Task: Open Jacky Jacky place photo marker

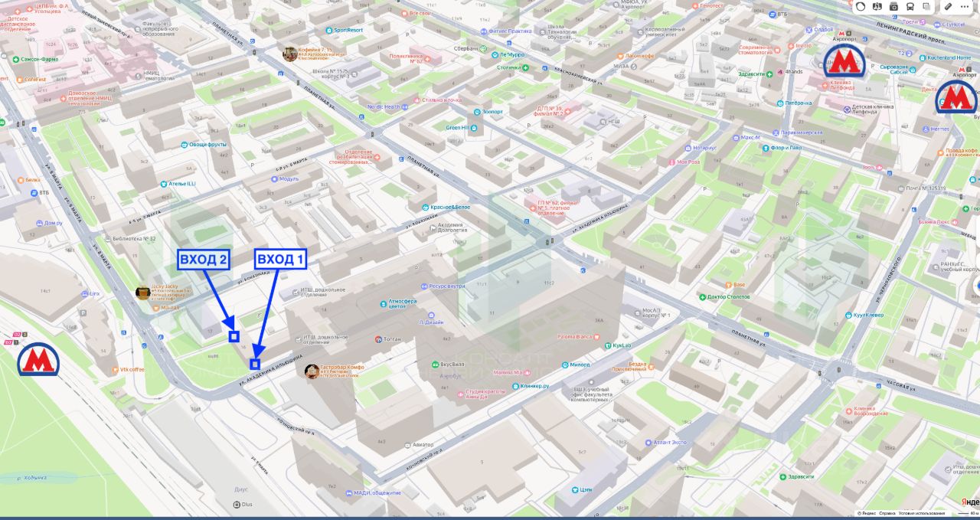Action: click(143, 292)
